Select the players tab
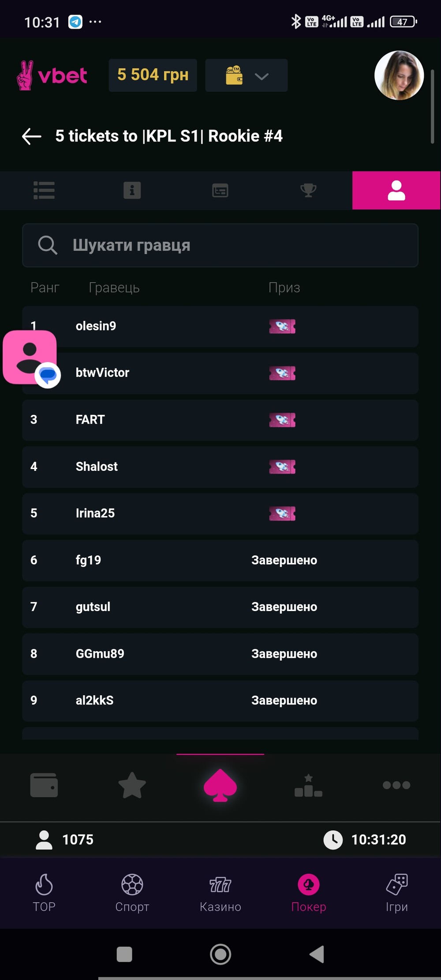The image size is (441, 980). pos(396,190)
